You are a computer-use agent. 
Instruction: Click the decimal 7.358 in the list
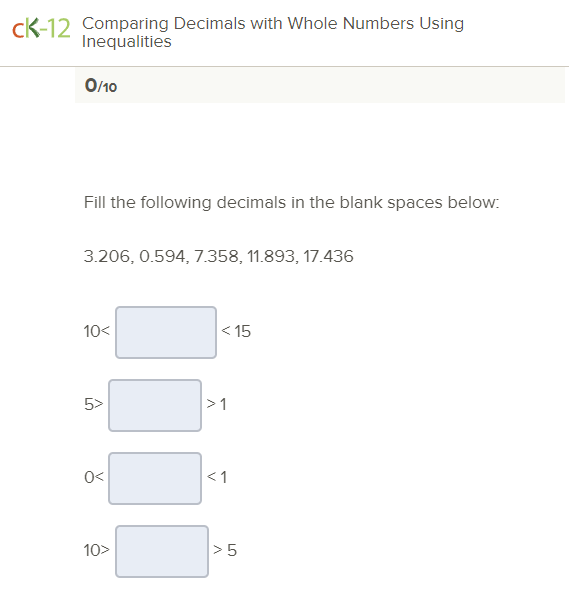217,257
